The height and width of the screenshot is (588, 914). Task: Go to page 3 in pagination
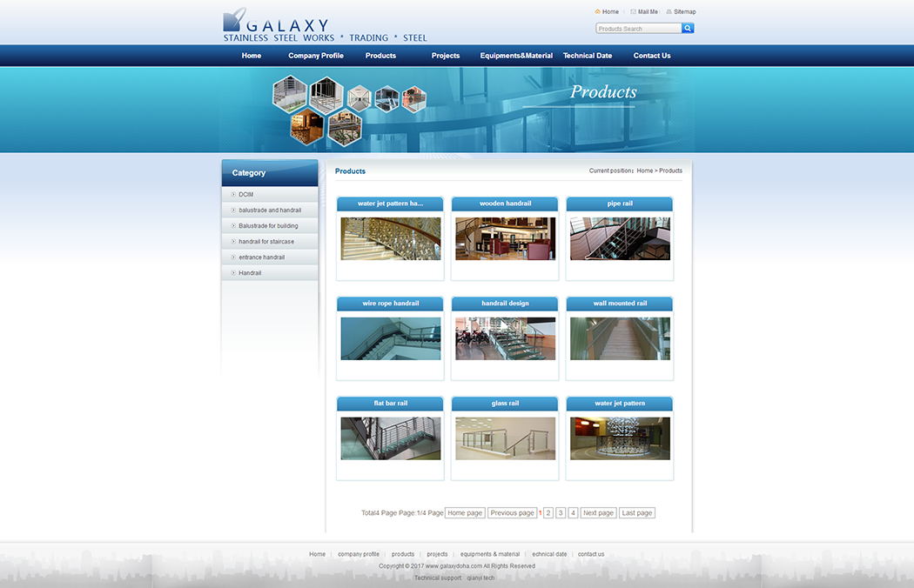coord(561,513)
